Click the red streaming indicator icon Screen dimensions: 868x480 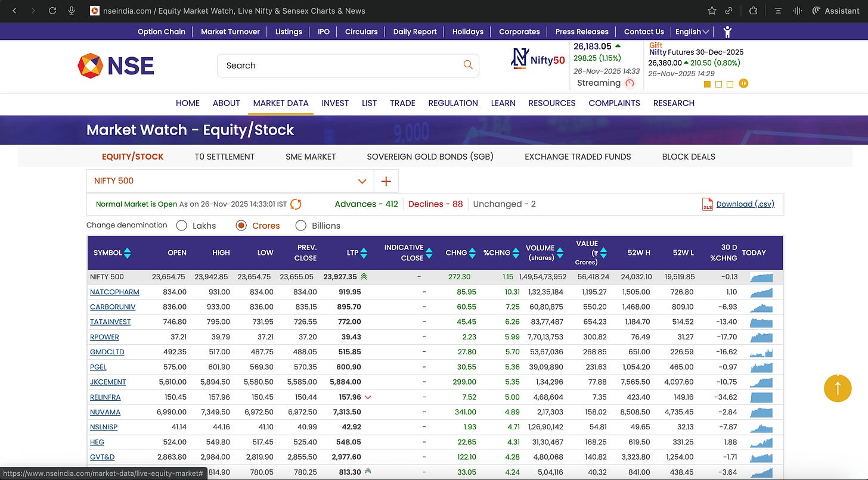pyautogui.click(x=630, y=83)
